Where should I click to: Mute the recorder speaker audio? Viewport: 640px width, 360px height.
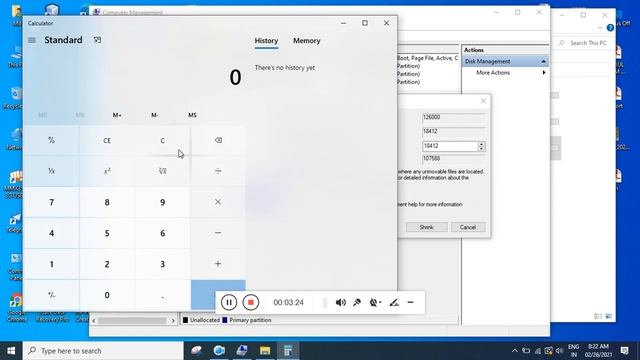pos(340,302)
